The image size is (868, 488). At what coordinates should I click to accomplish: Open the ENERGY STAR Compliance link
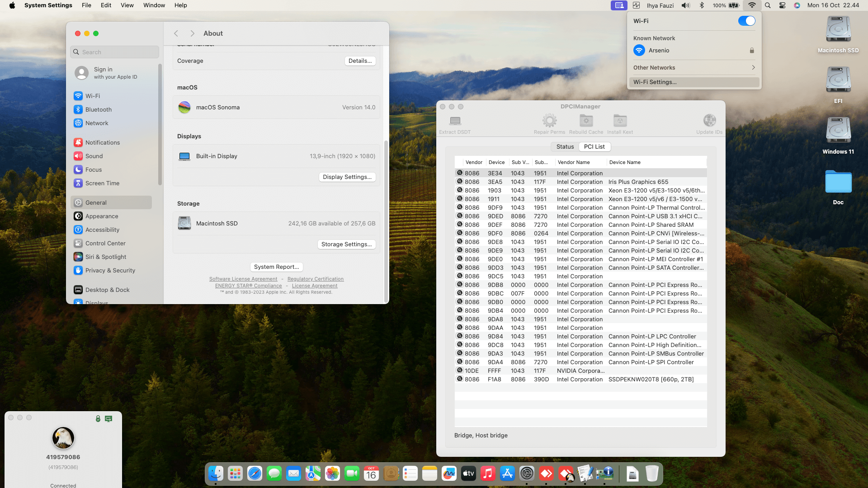pyautogui.click(x=248, y=286)
